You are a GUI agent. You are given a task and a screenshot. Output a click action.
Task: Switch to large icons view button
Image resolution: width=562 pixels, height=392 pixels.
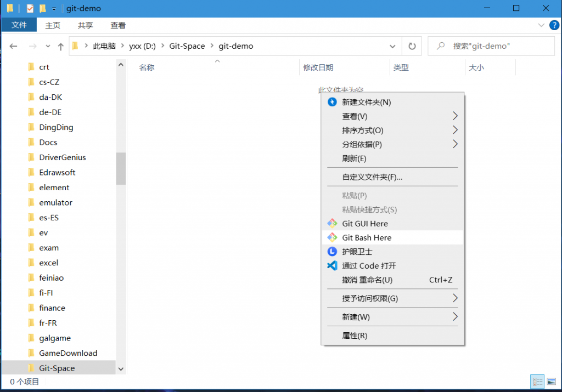coord(550,382)
